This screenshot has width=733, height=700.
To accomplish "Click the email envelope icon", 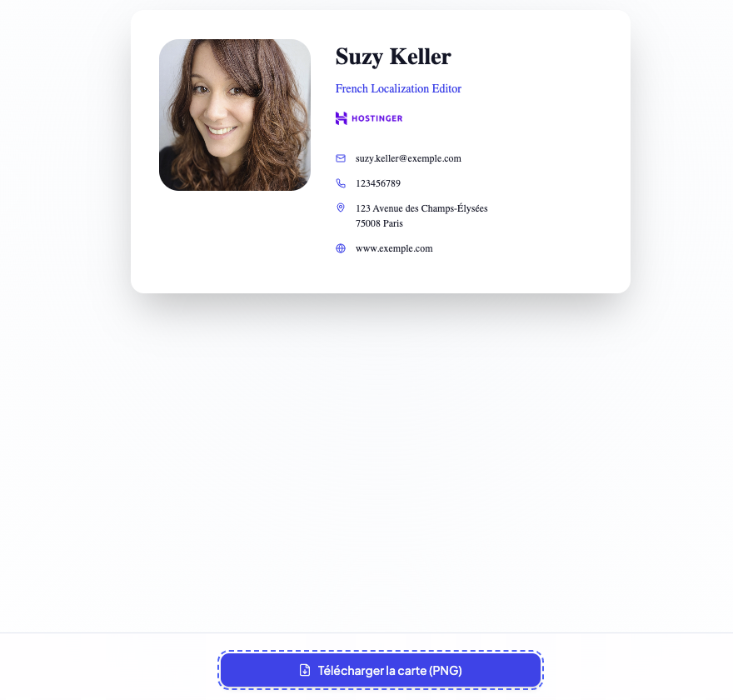I will coord(341,158).
